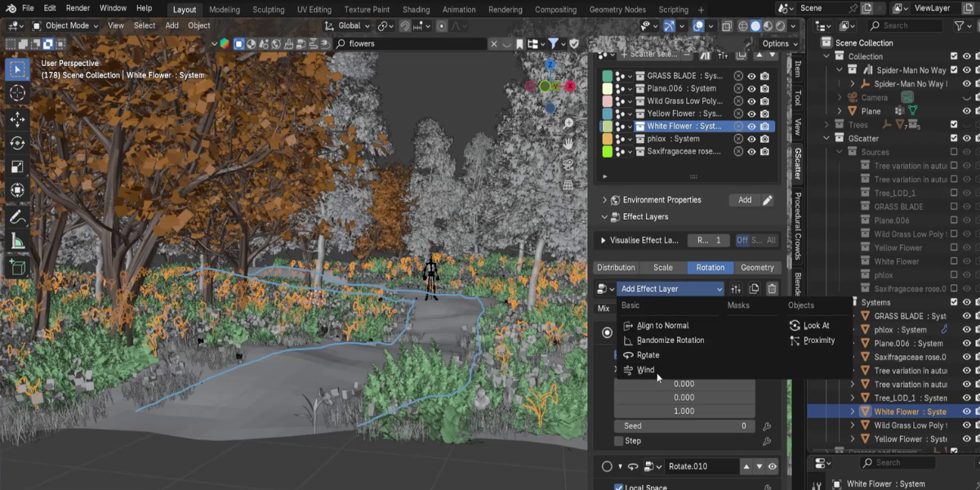Image resolution: width=980 pixels, height=490 pixels.
Task: Toggle Step checkbox
Action: [619, 441]
